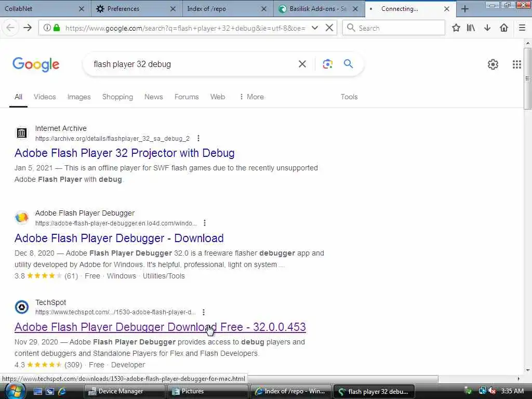Click the Google search query field

click(x=193, y=64)
